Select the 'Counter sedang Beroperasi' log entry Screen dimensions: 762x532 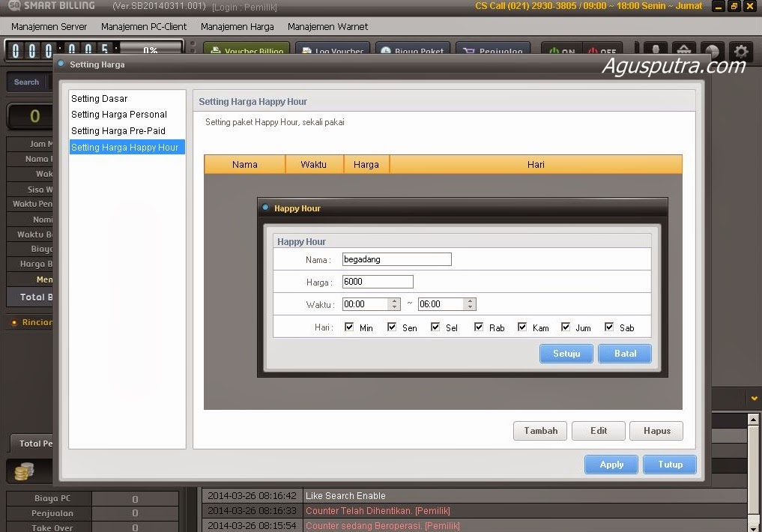click(474, 526)
